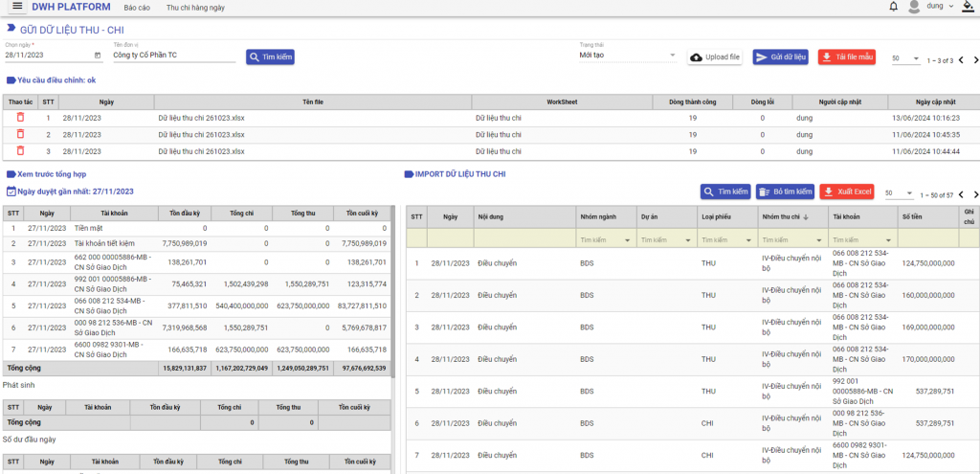Click the 170,000,000,000 amount cell
This screenshot has width=980, height=474.
tap(928, 359)
